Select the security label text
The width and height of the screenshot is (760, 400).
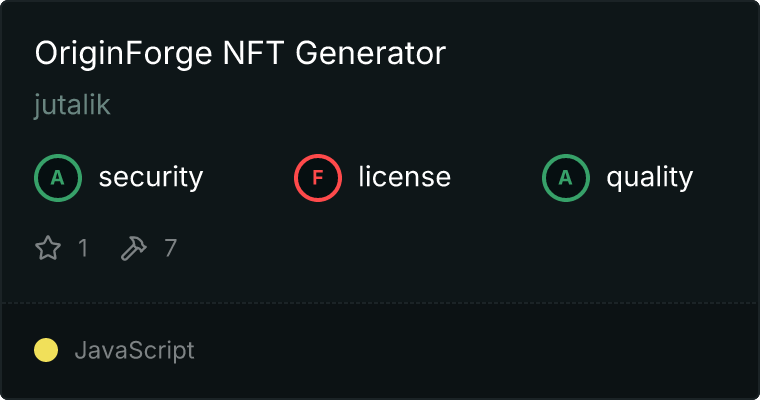(150, 178)
